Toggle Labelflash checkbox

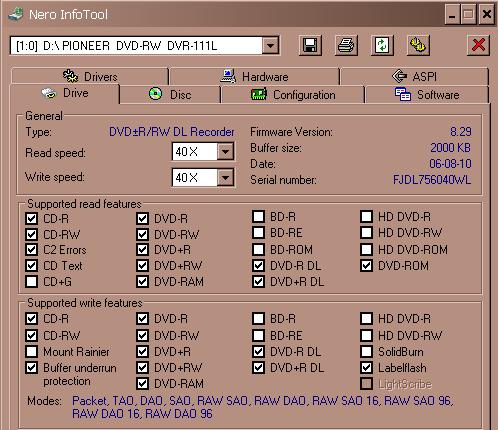(x=366, y=368)
